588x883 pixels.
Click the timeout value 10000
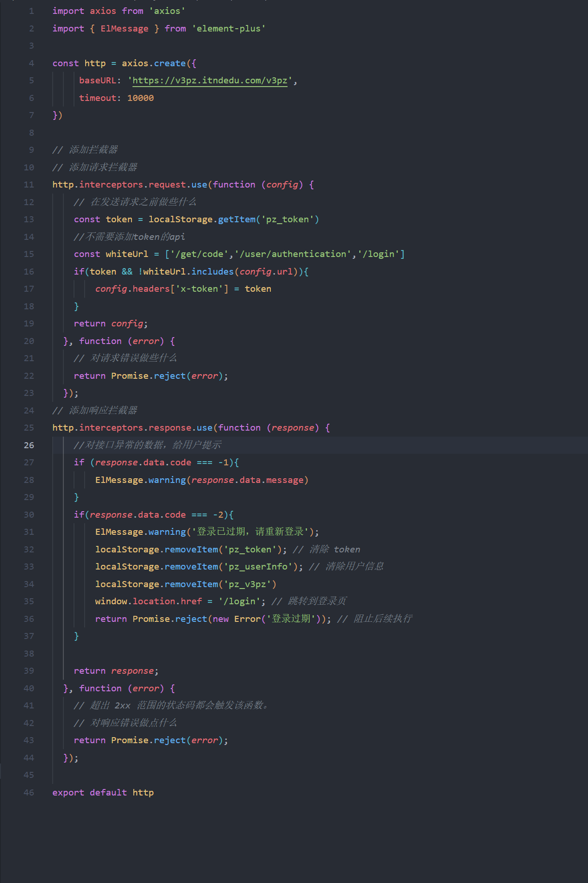coord(141,98)
